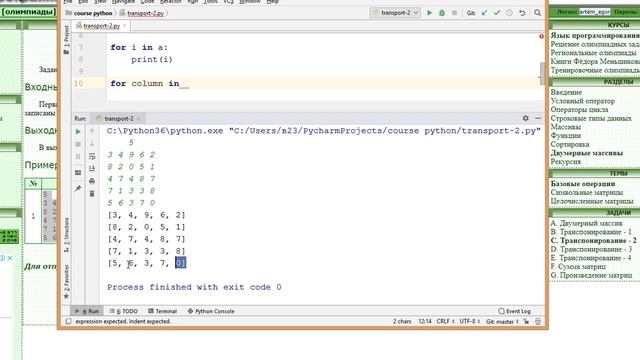Open the Favorites side tool window
This screenshot has height=360, width=640.
(66, 282)
